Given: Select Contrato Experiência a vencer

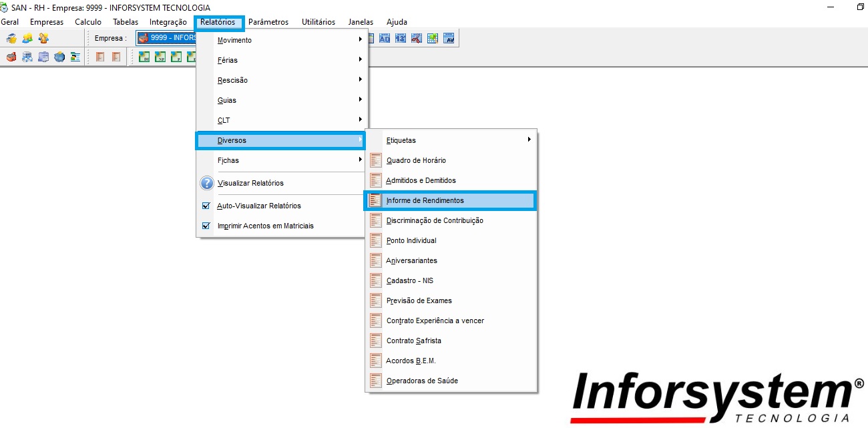Looking at the screenshot, I should tap(435, 320).
